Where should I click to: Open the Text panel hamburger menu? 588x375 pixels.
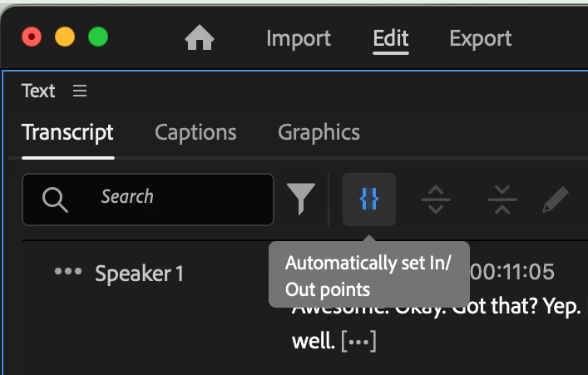80,91
